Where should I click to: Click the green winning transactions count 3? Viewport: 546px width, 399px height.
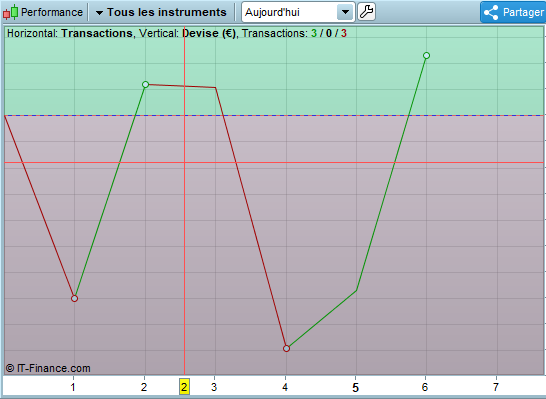point(314,33)
